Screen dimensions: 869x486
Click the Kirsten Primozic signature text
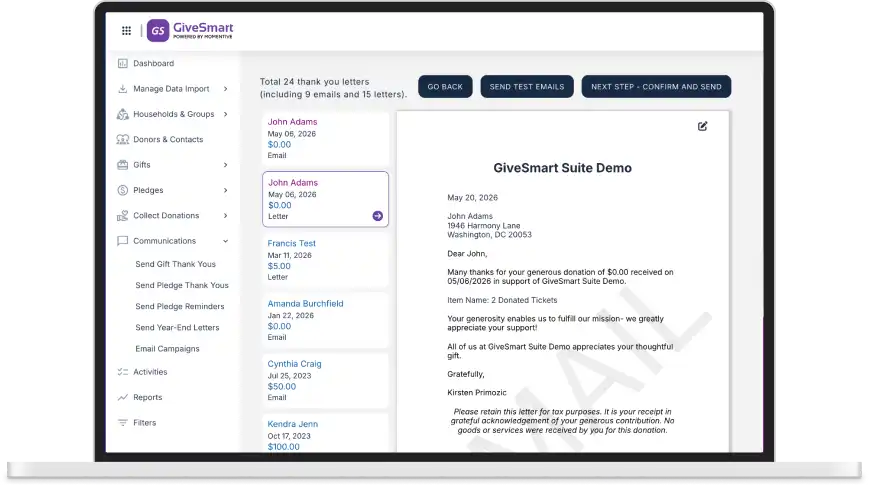point(477,392)
